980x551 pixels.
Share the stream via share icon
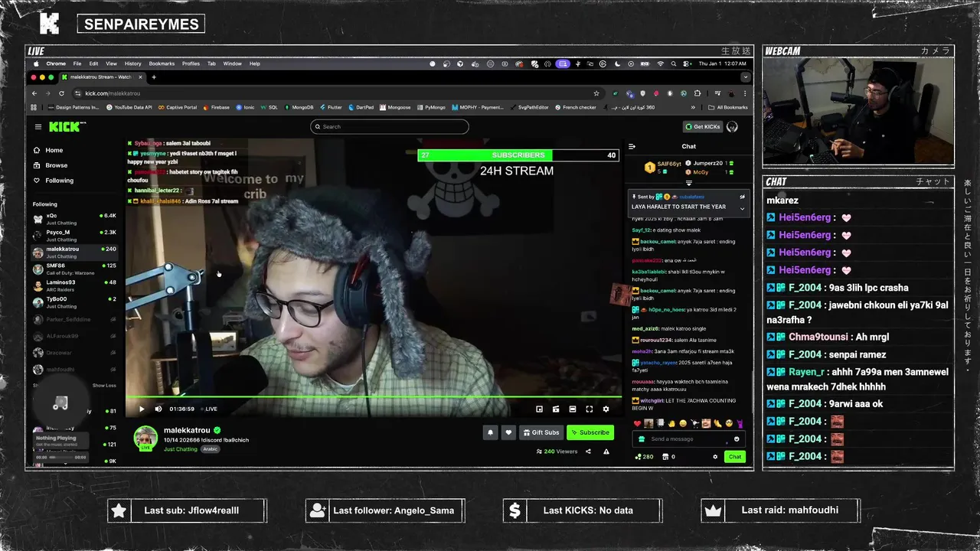click(x=588, y=452)
